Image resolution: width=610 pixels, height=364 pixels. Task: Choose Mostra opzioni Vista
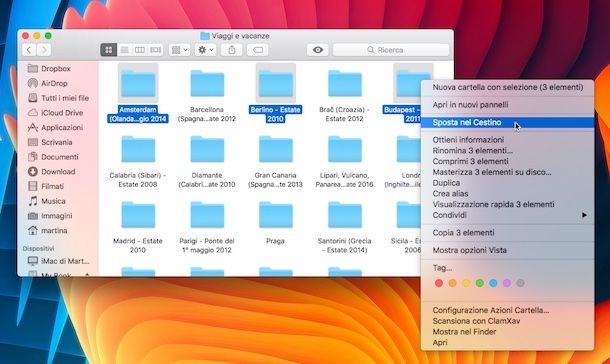click(507, 250)
